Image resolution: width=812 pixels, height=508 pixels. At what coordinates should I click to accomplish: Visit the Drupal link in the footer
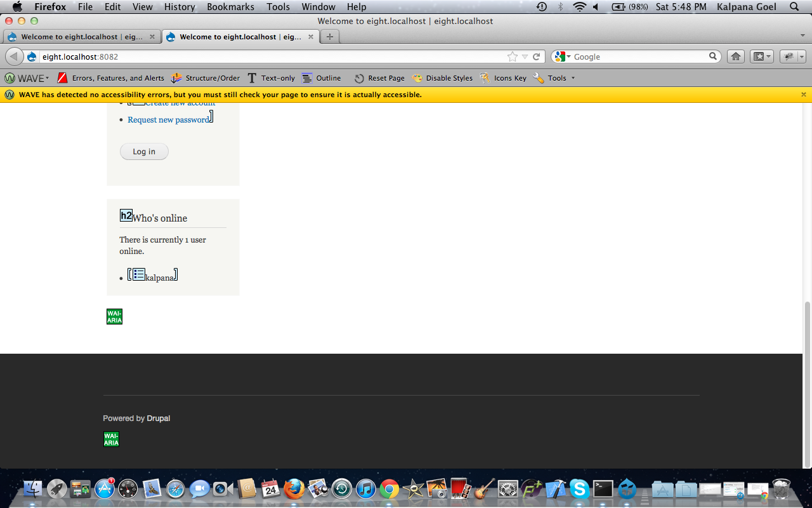pos(159,418)
